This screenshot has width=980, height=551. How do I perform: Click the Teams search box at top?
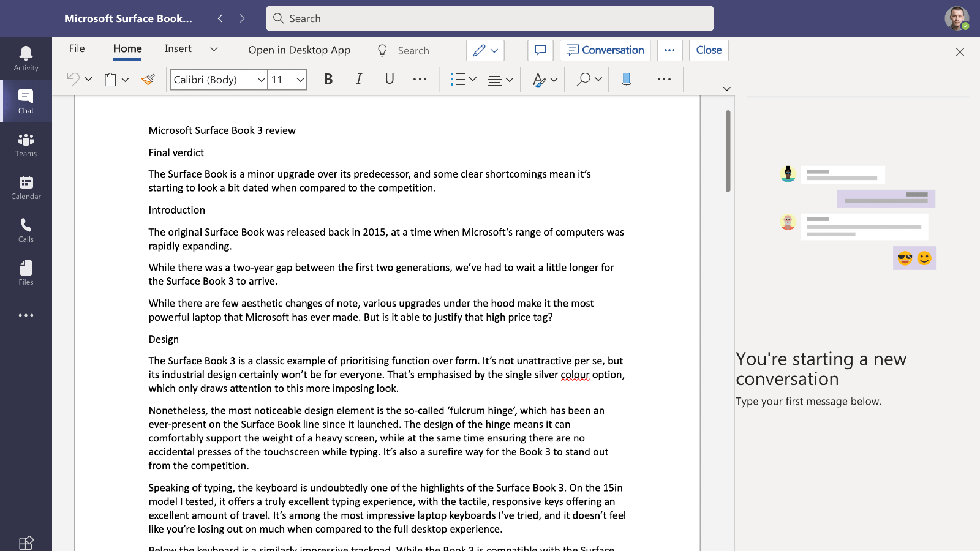490,18
